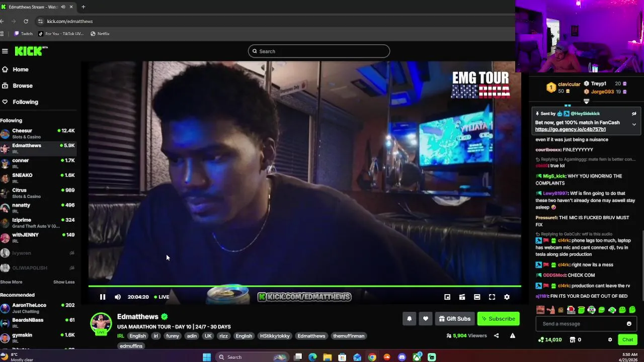Click the themuffinman tag
Viewport: 644px width, 362px height.
coord(349,336)
